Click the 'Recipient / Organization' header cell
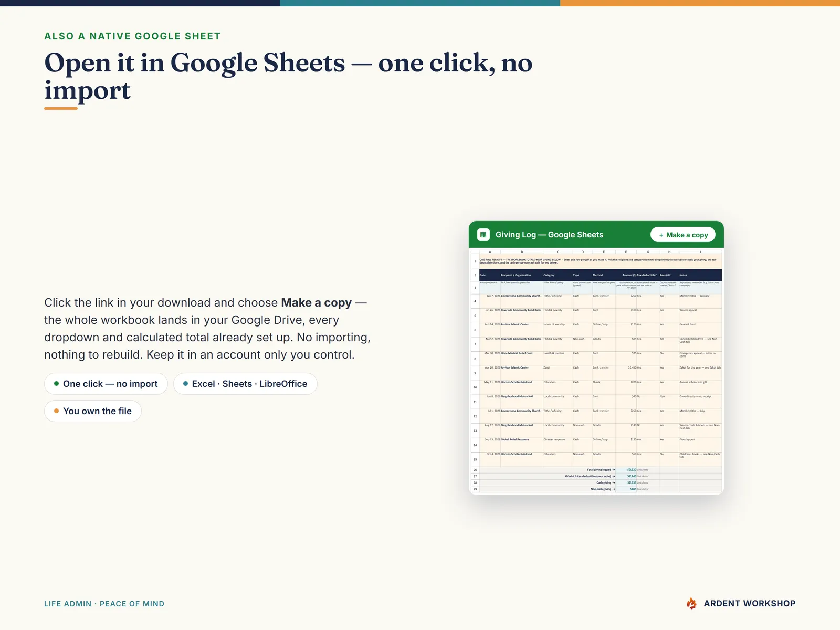The image size is (840, 630). (x=521, y=275)
